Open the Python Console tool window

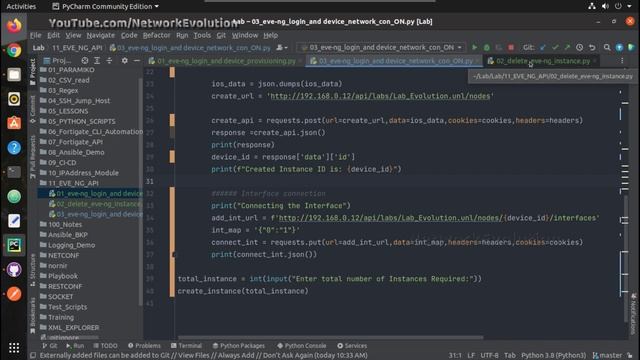point(302,346)
